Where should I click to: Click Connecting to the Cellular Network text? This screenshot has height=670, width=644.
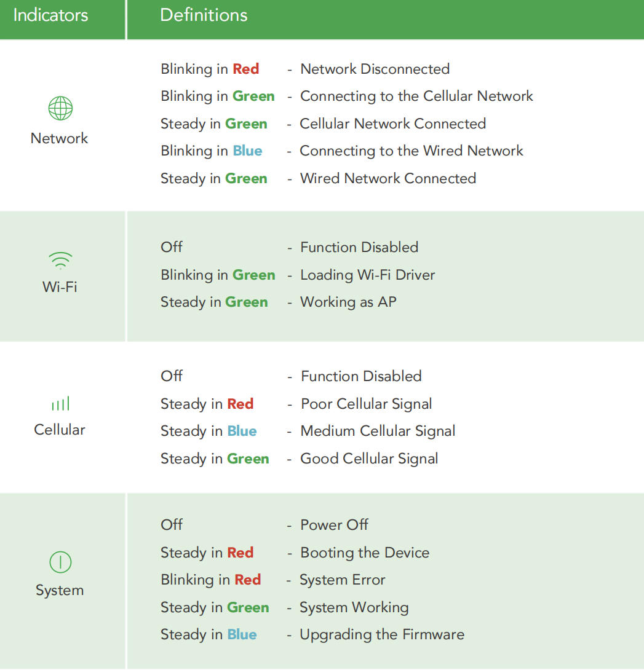[416, 97]
